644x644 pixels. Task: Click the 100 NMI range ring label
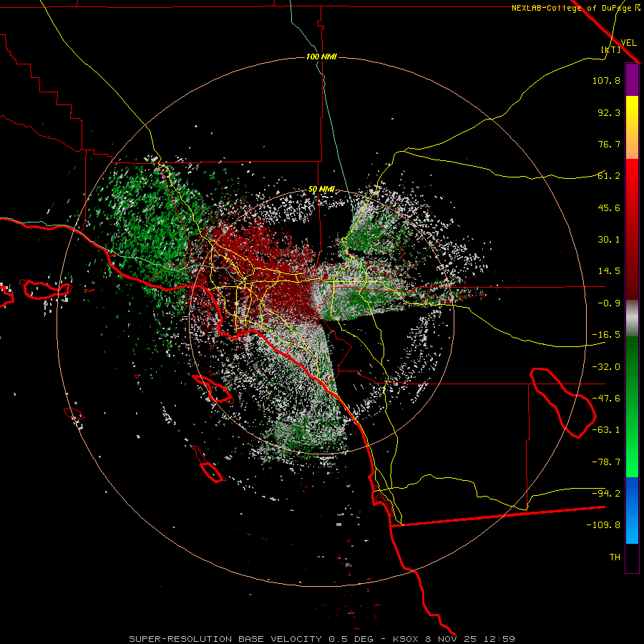pyautogui.click(x=321, y=57)
